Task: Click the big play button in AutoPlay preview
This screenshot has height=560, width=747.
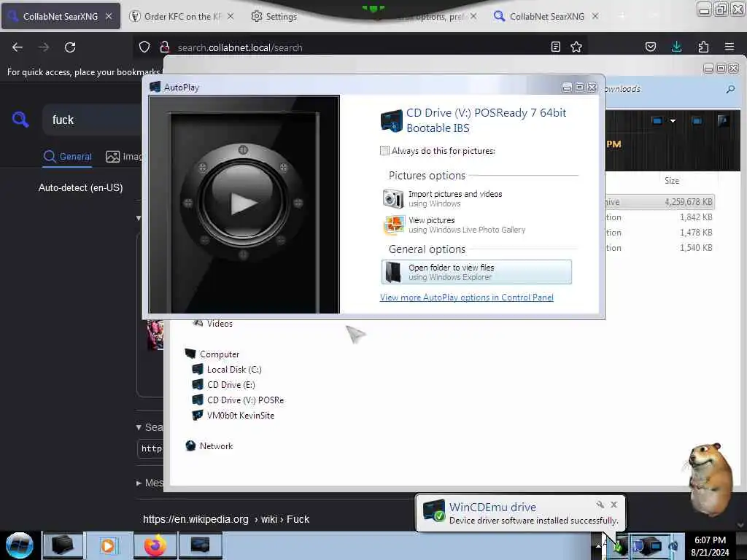Action: click(243, 203)
